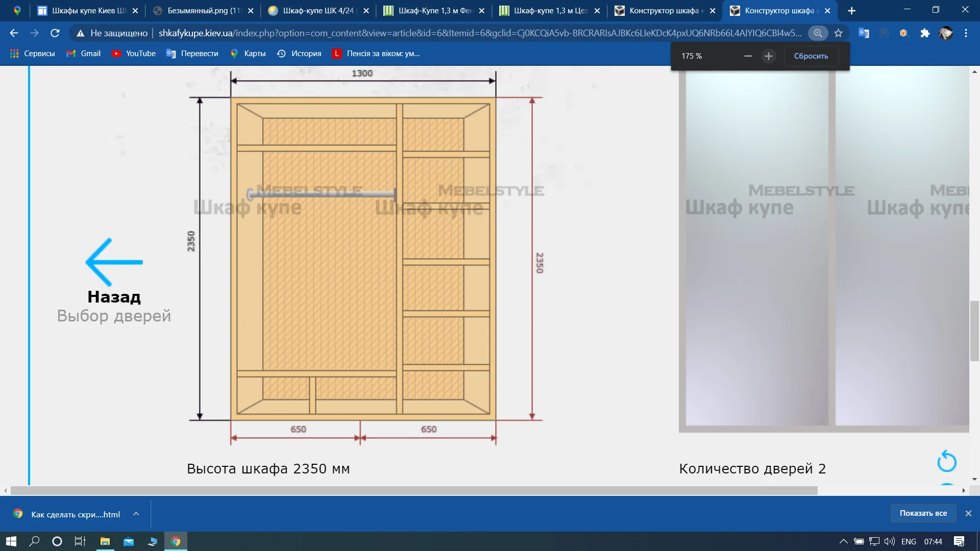Decrease zoom with the minus button

748,56
